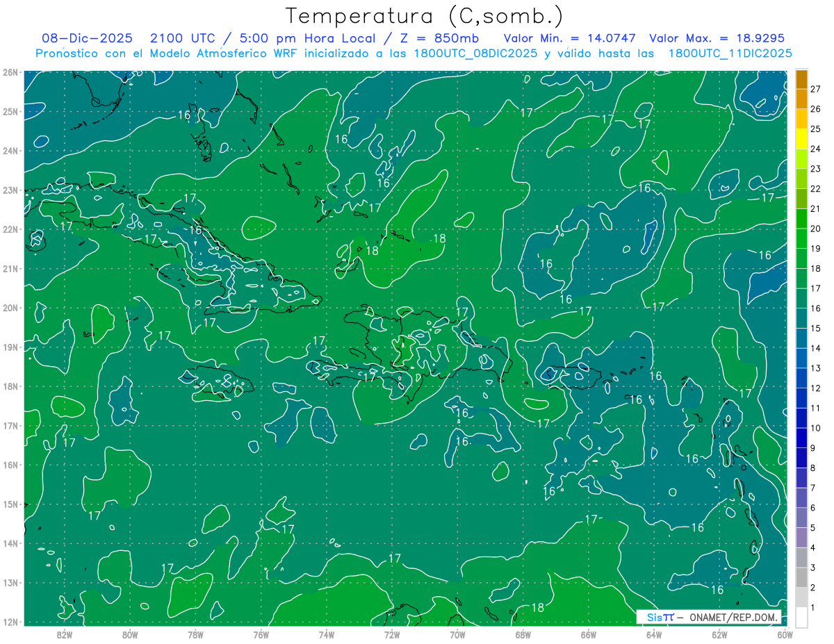Screen dimensions: 834x644
Task: Click the 68W longitude label
Action: click(x=523, y=634)
